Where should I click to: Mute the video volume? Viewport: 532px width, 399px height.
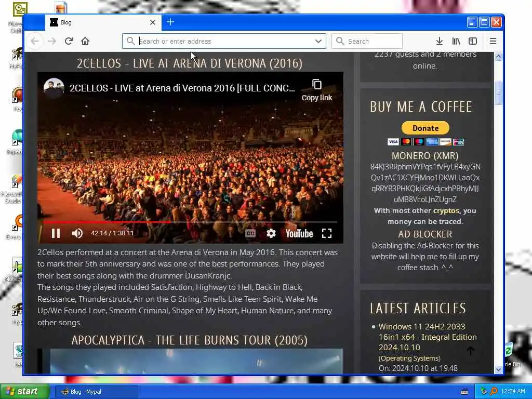(77, 233)
